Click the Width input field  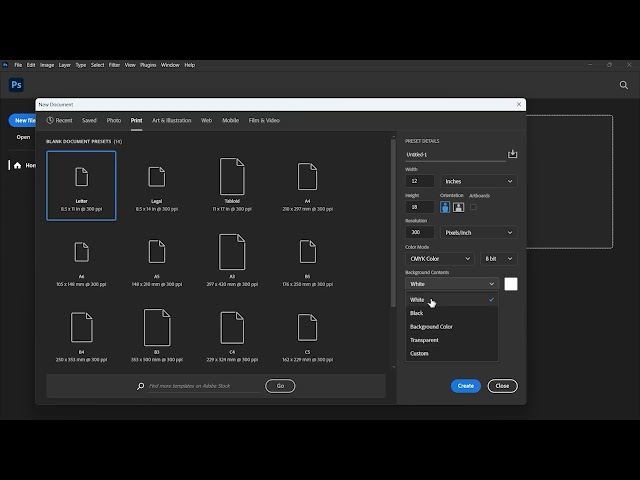pyautogui.click(x=420, y=181)
